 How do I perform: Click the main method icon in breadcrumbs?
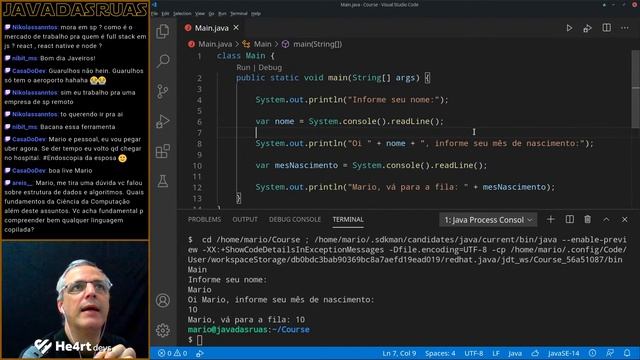[x=285, y=44]
